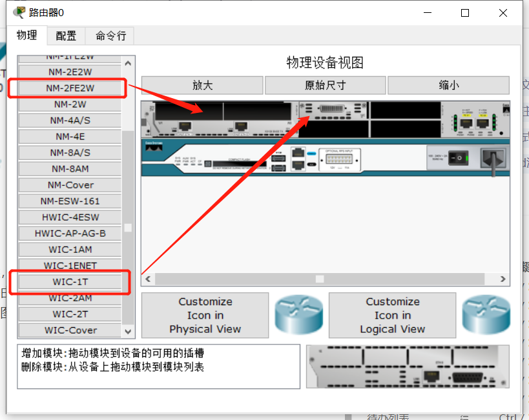Screen dimensions: 529x420
Task: Click the NM-2FE2W module preview at bottom
Action: [407, 368]
